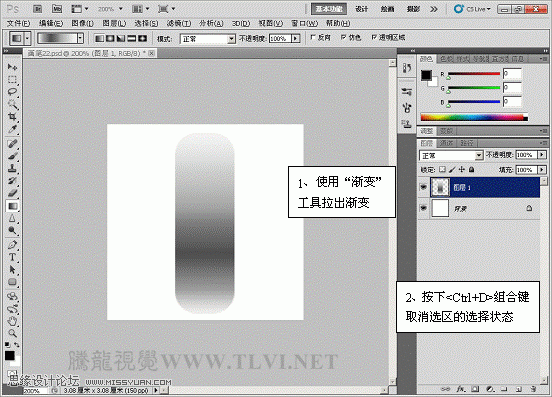Image resolution: width=552 pixels, height=397 pixels.
Task: Switch to the 色板 tab
Action: [446, 59]
